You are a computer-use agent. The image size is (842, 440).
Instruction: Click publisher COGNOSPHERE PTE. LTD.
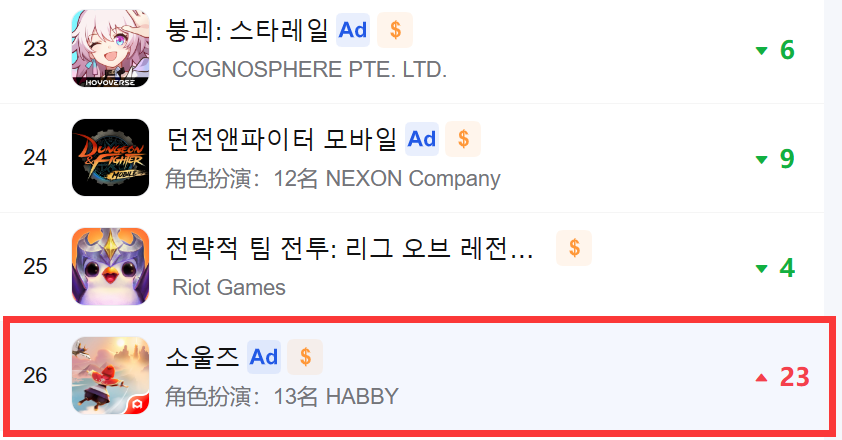tap(309, 69)
